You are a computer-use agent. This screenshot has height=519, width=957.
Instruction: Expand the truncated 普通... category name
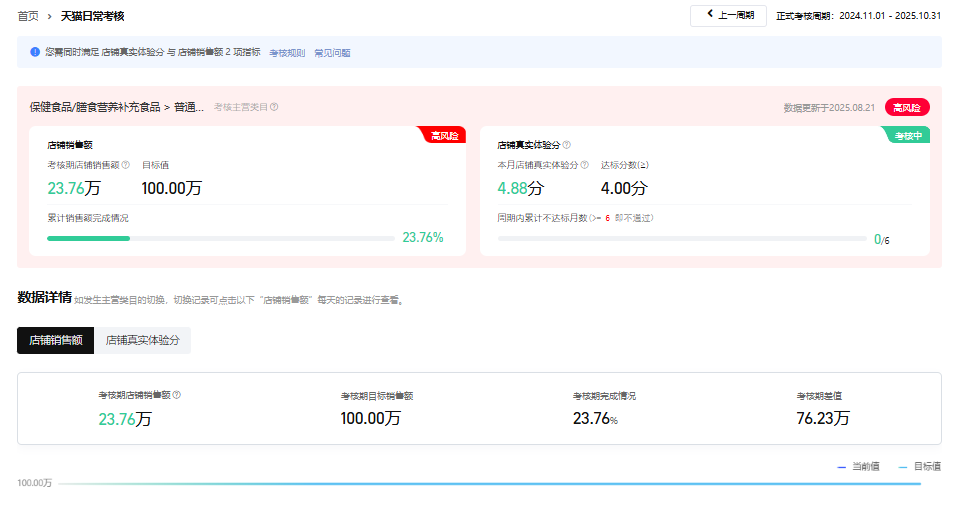tap(189, 107)
